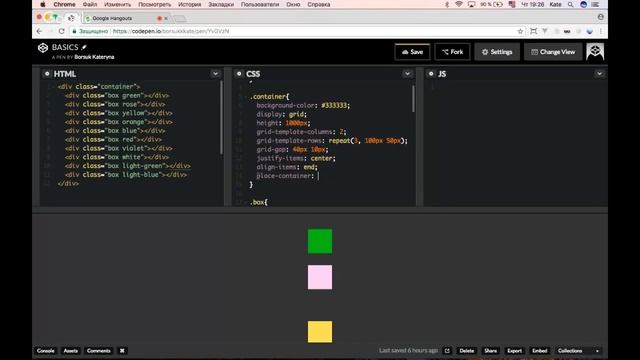Open Файл menu
This screenshot has height=360, width=640.
coord(90,4)
